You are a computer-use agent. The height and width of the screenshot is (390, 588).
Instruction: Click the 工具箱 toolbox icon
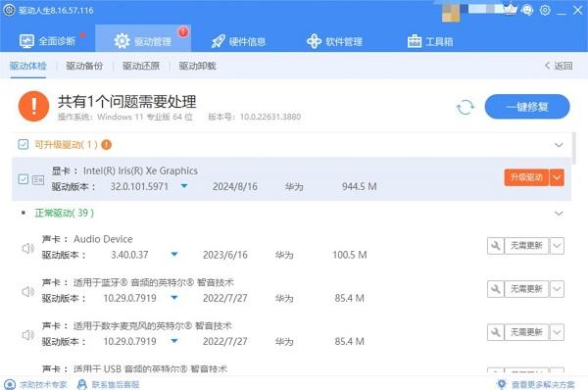(x=415, y=41)
